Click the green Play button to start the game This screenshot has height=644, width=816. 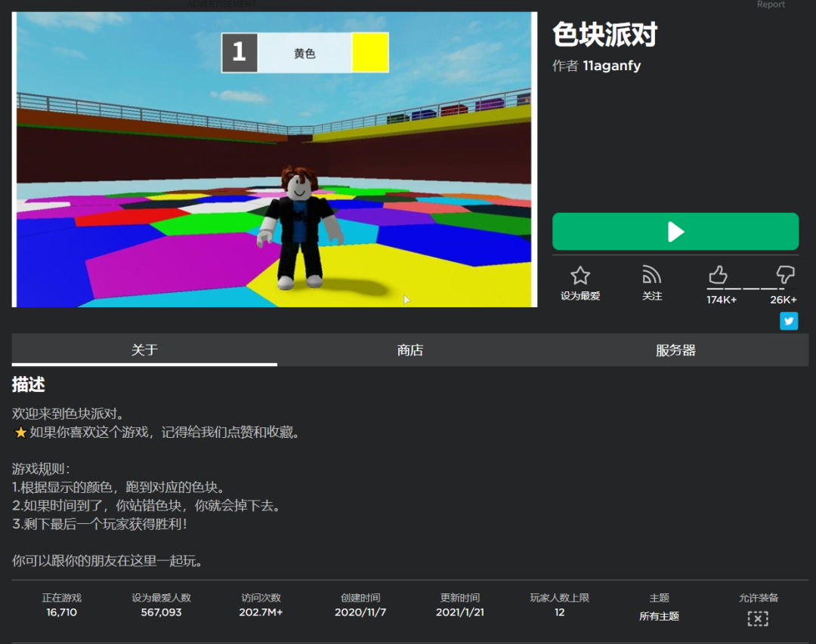click(x=675, y=231)
